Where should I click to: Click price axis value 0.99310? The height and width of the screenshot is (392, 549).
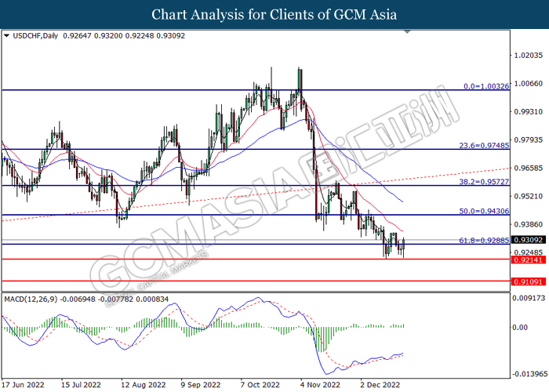(x=529, y=111)
